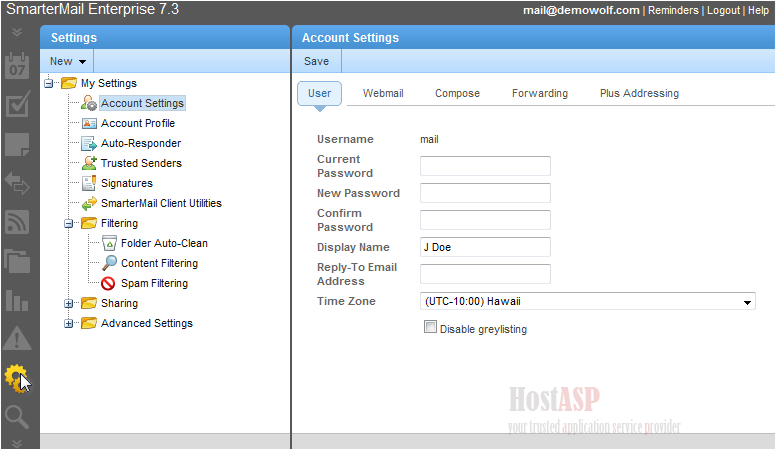Screen dimensions: 776x450
Task: Select Content Filtering in the tree
Action: coord(159,263)
